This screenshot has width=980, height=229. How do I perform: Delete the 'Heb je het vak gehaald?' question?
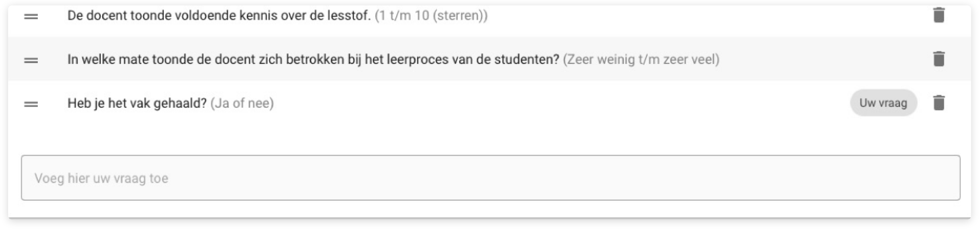point(939,103)
